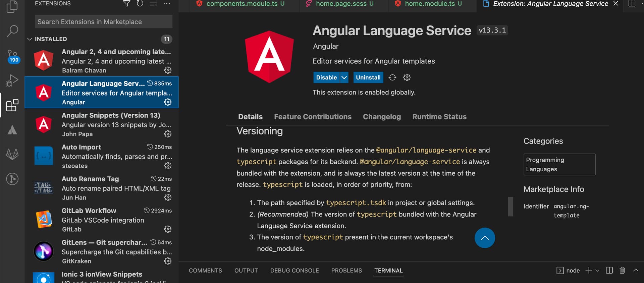Screen dimensions: 644x283
Task: Click the angular.ng-template identifier text
Action: (x=571, y=211)
